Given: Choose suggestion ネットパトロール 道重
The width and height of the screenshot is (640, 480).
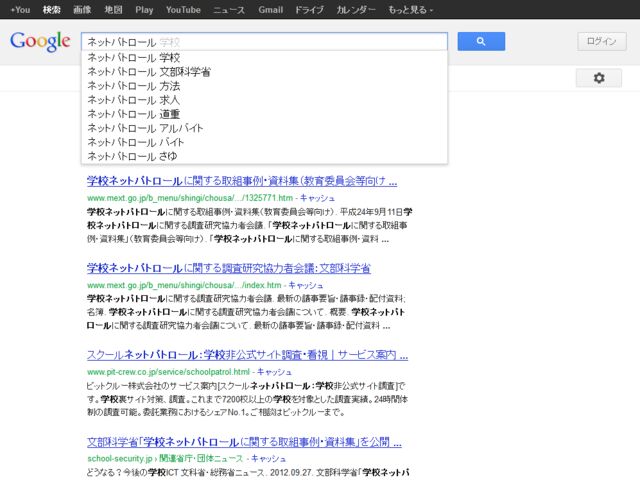Looking at the screenshot, I should pyautogui.click(x=264, y=114).
